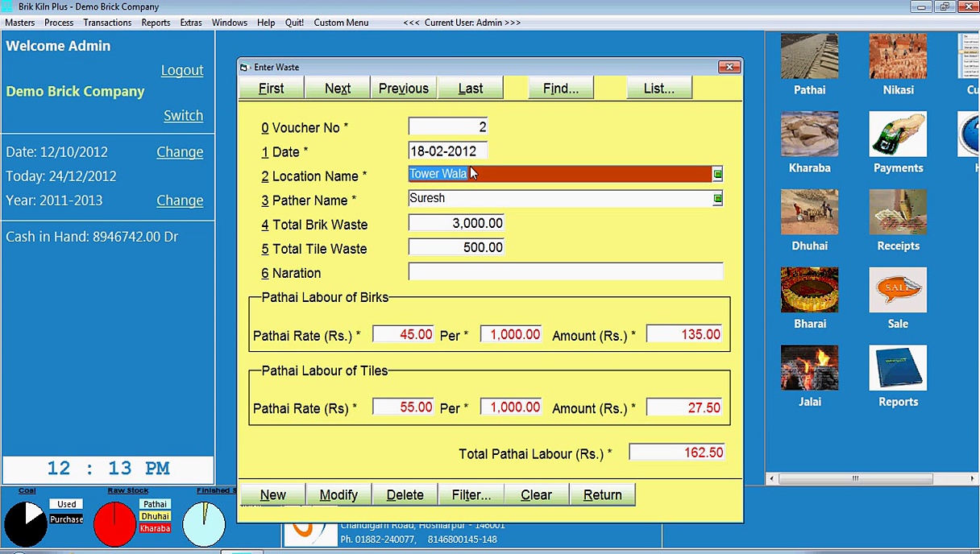Image resolution: width=980 pixels, height=554 pixels.
Task: Click the Date field showing 18-02-2012
Action: [448, 151]
